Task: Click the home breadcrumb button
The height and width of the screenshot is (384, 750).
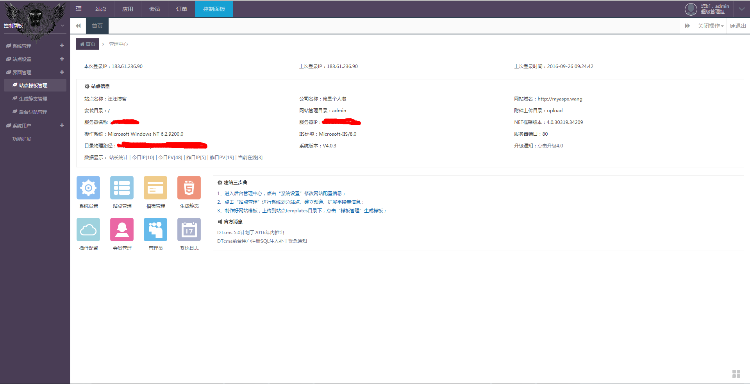Action: 88,44
